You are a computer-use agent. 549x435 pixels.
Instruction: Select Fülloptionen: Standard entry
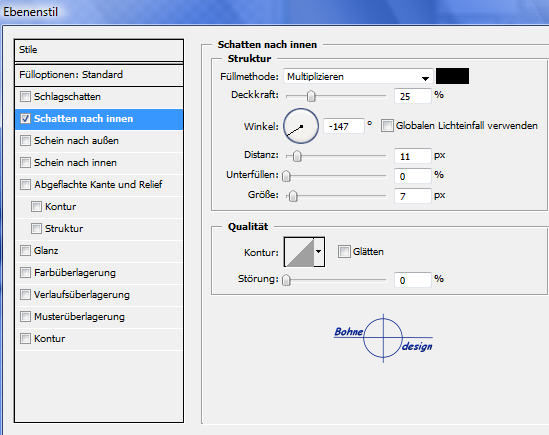(x=99, y=75)
